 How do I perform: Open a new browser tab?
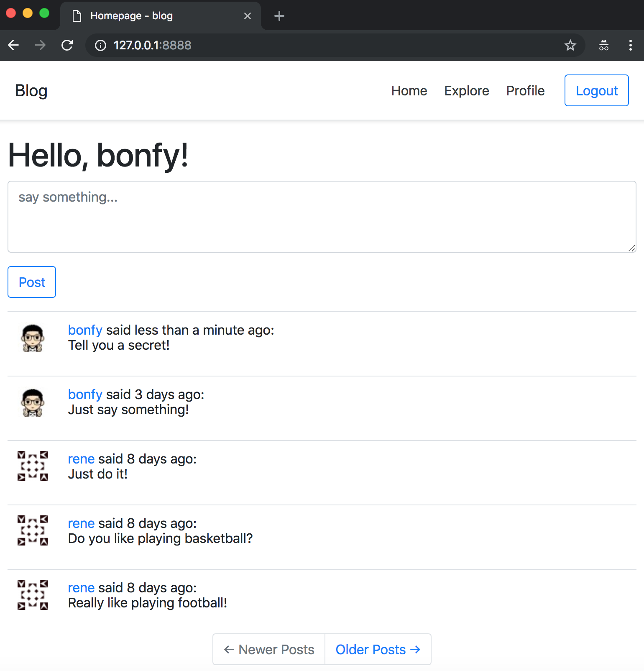click(279, 16)
